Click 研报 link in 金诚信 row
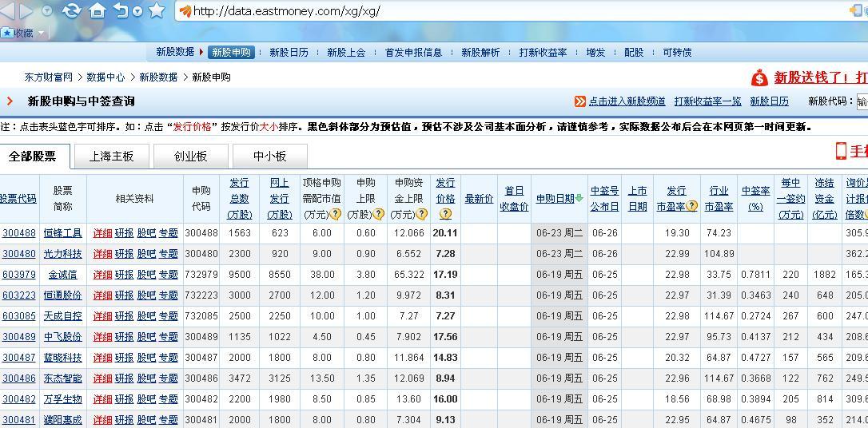This screenshot has width=868, height=428. click(x=124, y=275)
